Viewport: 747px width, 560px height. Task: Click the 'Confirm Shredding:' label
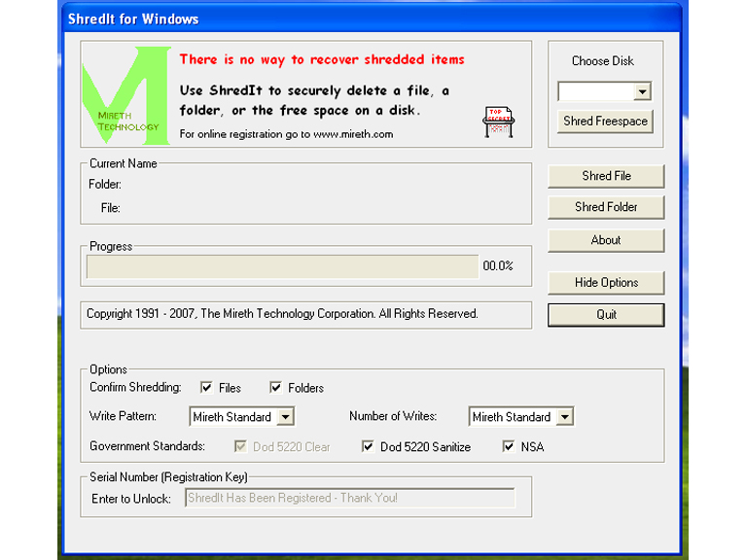[135, 387]
